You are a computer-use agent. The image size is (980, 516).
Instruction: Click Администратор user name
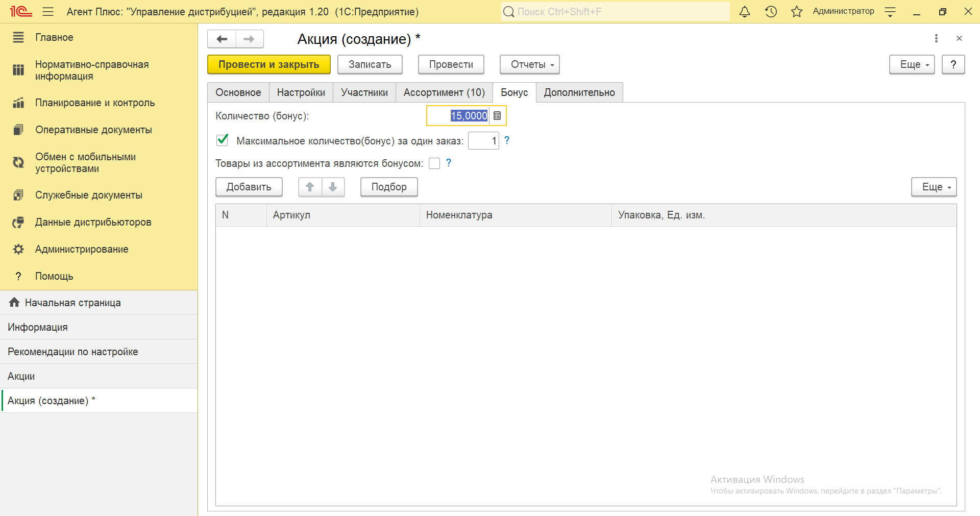coord(843,11)
